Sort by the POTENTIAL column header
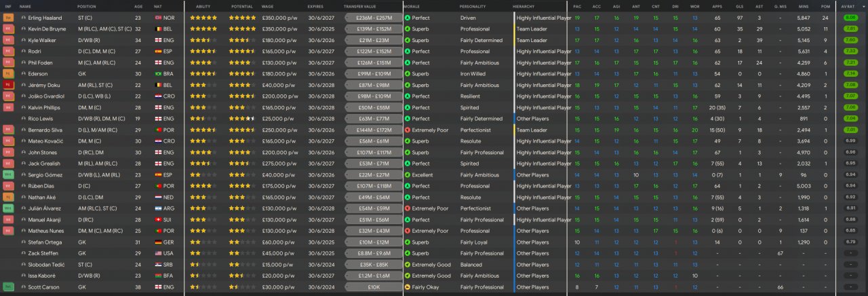The width and height of the screenshot is (868, 296). (x=242, y=6)
